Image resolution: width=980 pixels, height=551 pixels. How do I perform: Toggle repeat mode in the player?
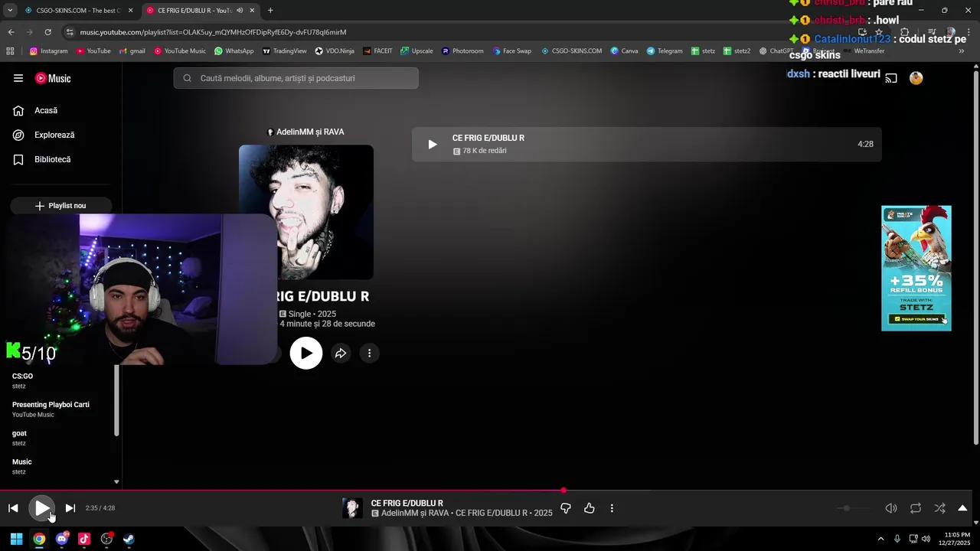(x=916, y=508)
